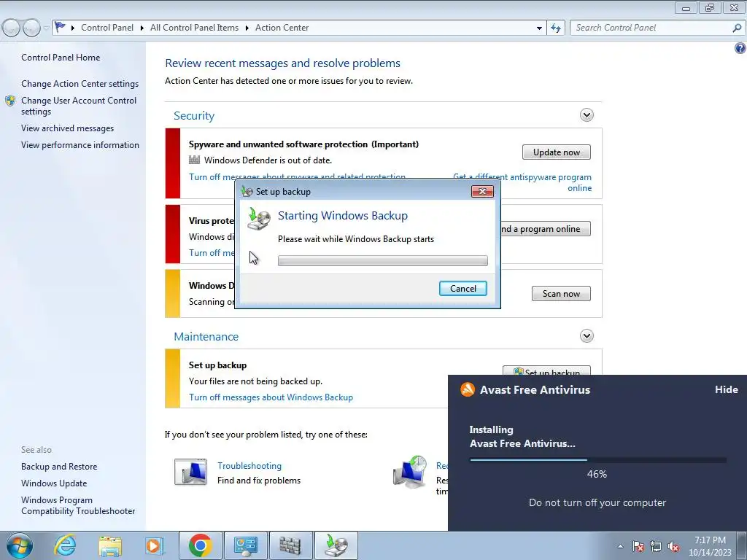Open View performance information
This screenshot has width=747, height=560.
pyautogui.click(x=80, y=145)
